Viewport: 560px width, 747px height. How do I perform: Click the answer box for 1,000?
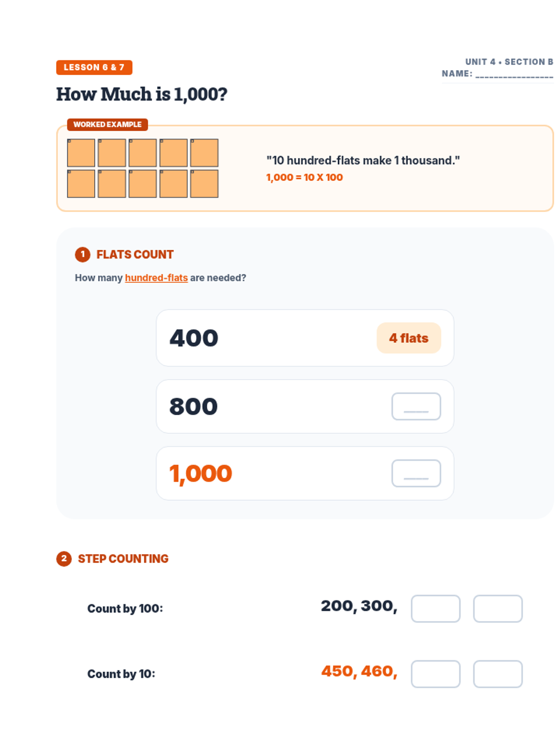[416, 473]
